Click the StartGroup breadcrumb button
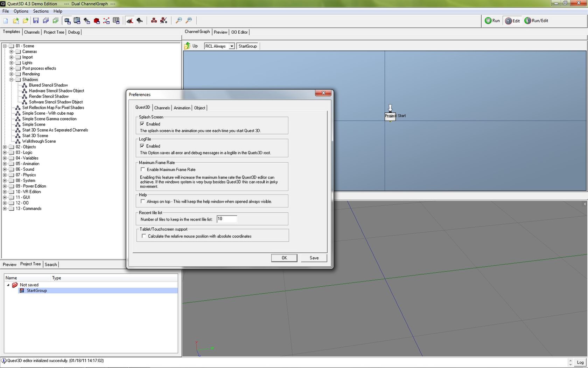588x368 pixels. click(247, 46)
